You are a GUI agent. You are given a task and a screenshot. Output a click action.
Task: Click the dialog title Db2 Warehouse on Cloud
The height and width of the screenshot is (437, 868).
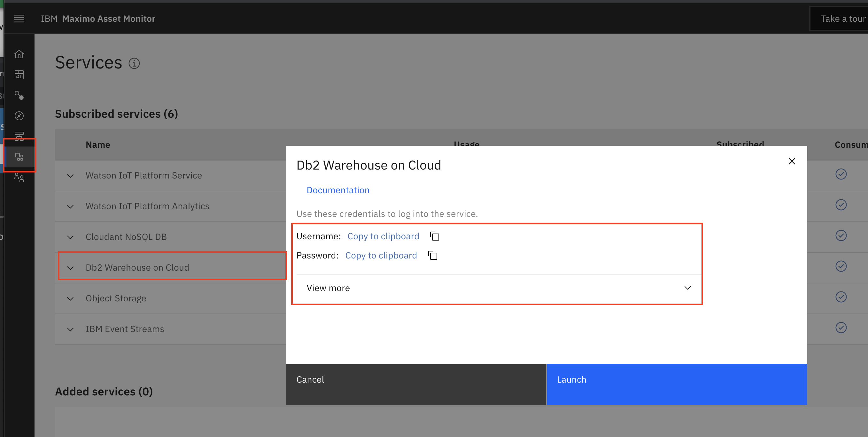(368, 165)
